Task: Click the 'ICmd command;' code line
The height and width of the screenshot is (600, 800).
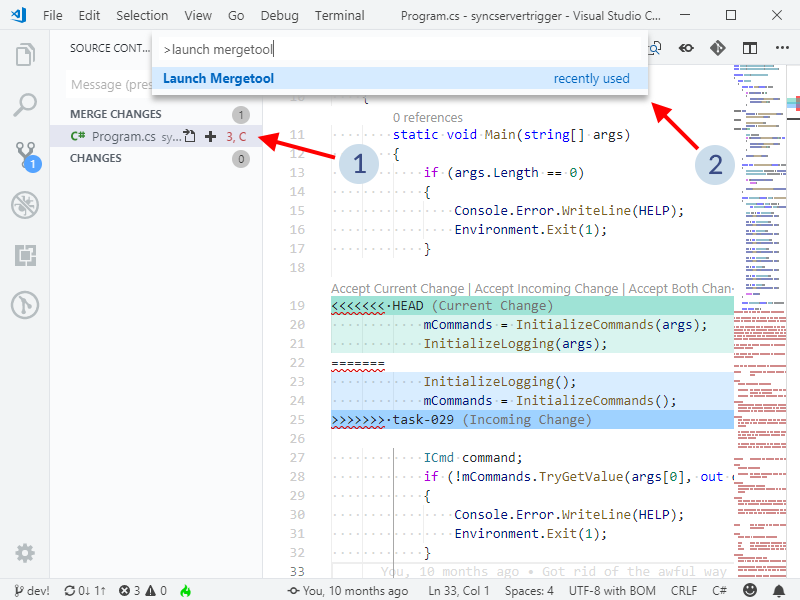Action: pos(473,458)
